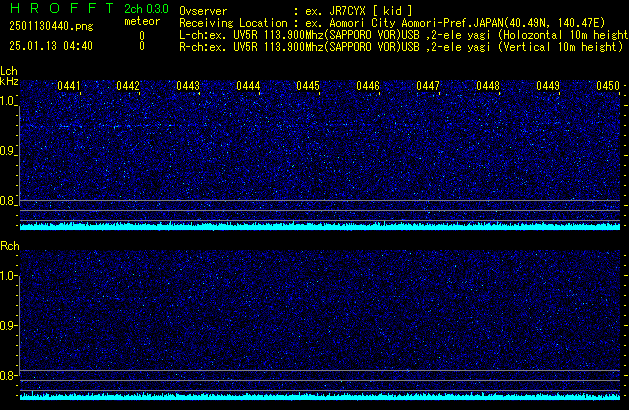The width and height of the screenshot is (629, 410).
Task: Click the Rch 0.8 frequency axis label
Action: click(x=8, y=375)
